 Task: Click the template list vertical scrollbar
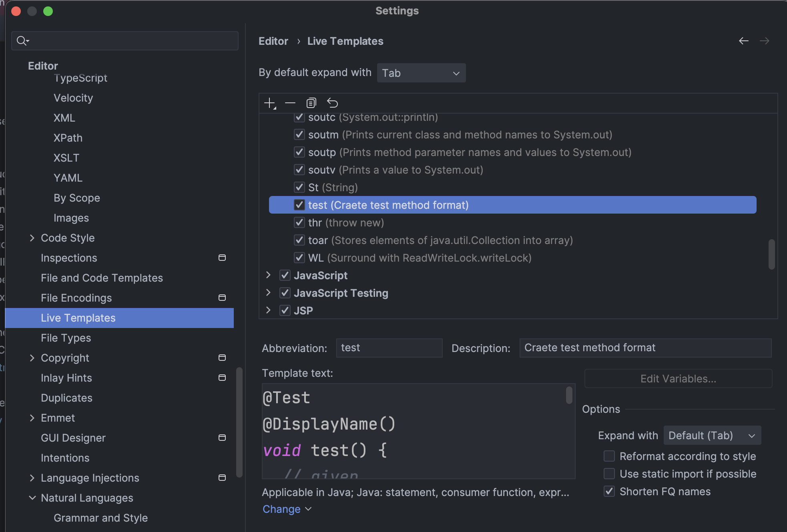(x=771, y=254)
